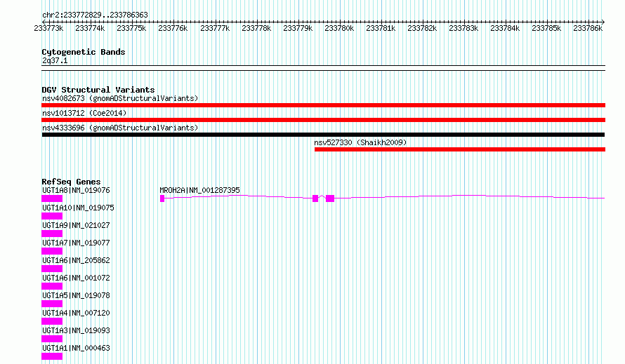This screenshot has width=625, height=364.
Task: Click the magenta block under UGT1A4
Action: pos(52,321)
